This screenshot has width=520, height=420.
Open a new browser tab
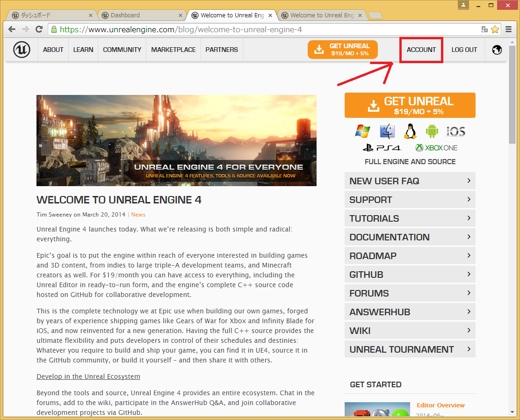coord(375,15)
